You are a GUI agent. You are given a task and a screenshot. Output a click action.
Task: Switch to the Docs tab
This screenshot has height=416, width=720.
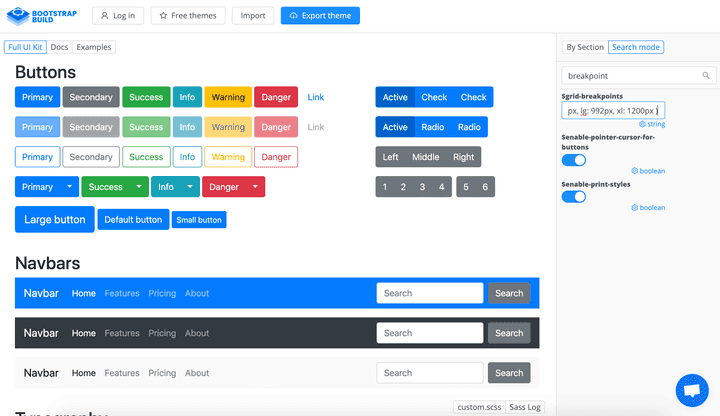(x=59, y=47)
